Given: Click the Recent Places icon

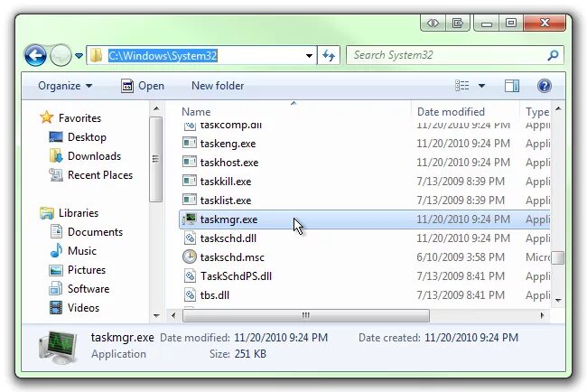Looking at the screenshot, I should coord(56,175).
